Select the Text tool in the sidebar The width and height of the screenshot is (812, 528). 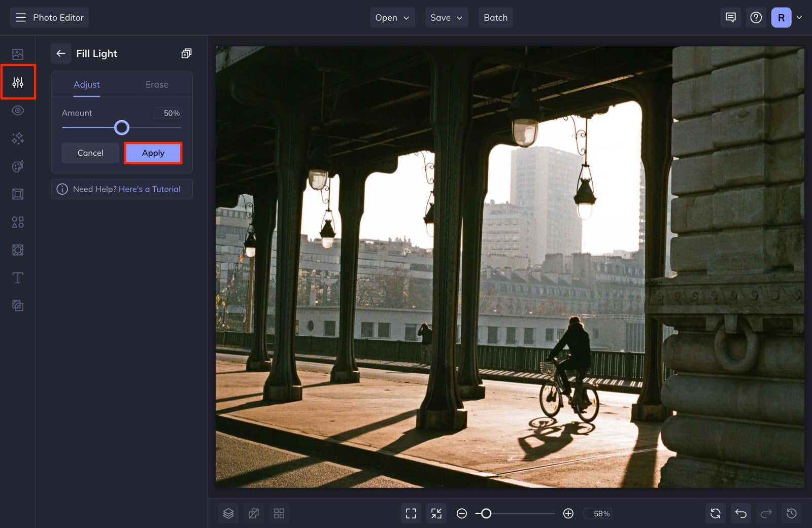(x=18, y=277)
